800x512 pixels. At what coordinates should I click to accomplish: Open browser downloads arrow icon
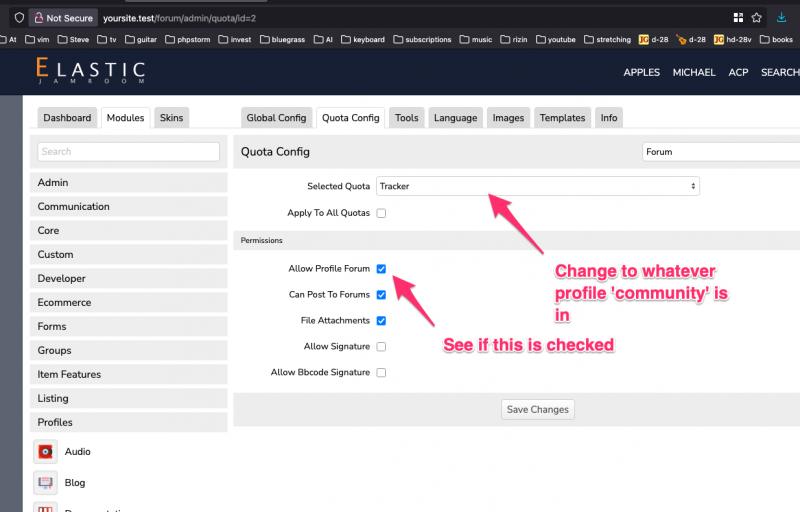pos(781,18)
